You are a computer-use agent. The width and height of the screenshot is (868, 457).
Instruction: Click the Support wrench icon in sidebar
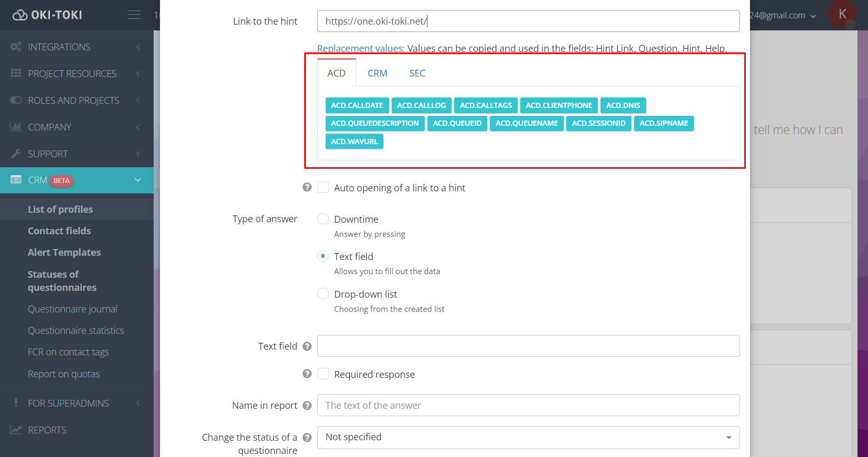16,154
